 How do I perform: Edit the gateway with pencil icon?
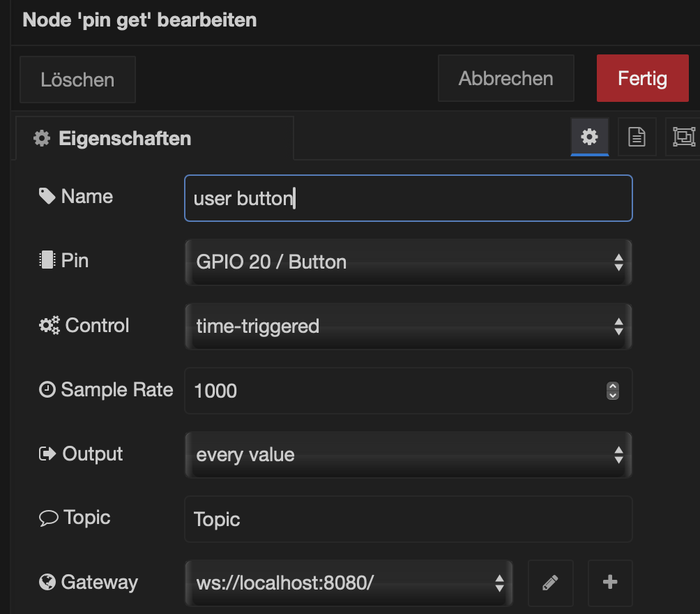(x=550, y=583)
